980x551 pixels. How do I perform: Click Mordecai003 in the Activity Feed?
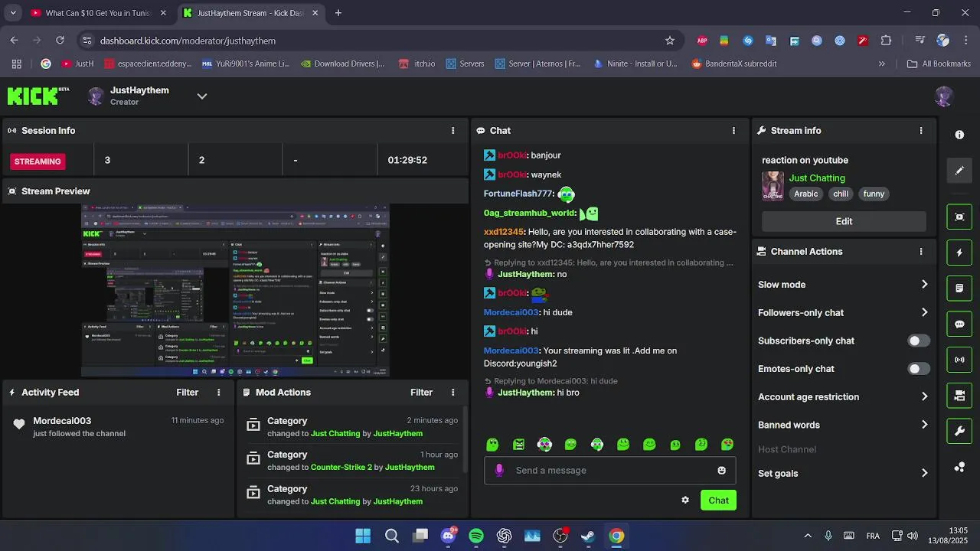[62, 421]
